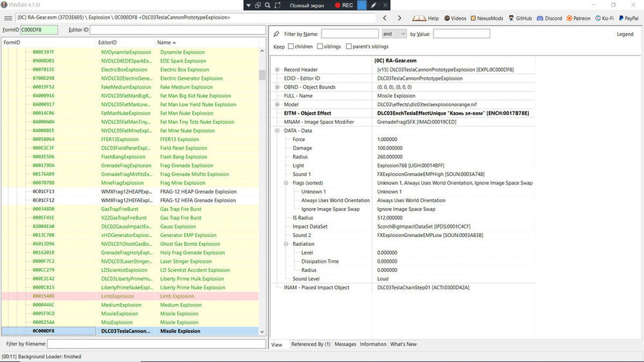Click the record list scroll-up arrow
The width and height of the screenshot is (644, 362).
click(262, 52)
